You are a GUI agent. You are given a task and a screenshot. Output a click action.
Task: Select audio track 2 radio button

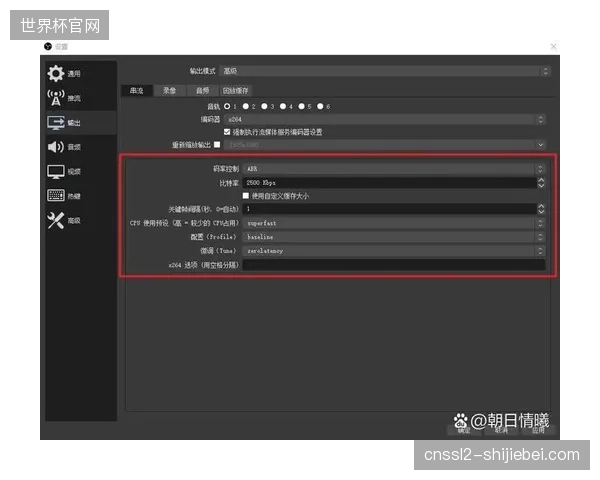pos(246,106)
